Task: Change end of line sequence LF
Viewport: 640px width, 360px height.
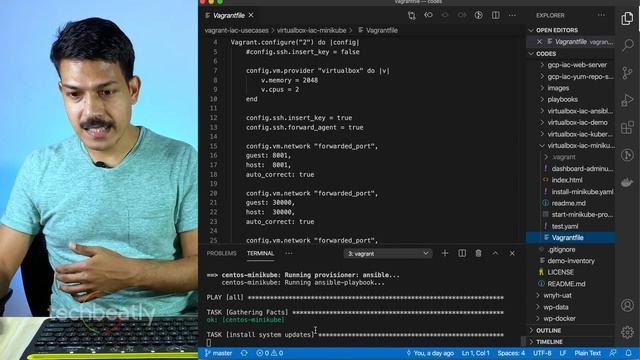Action: (x=563, y=353)
